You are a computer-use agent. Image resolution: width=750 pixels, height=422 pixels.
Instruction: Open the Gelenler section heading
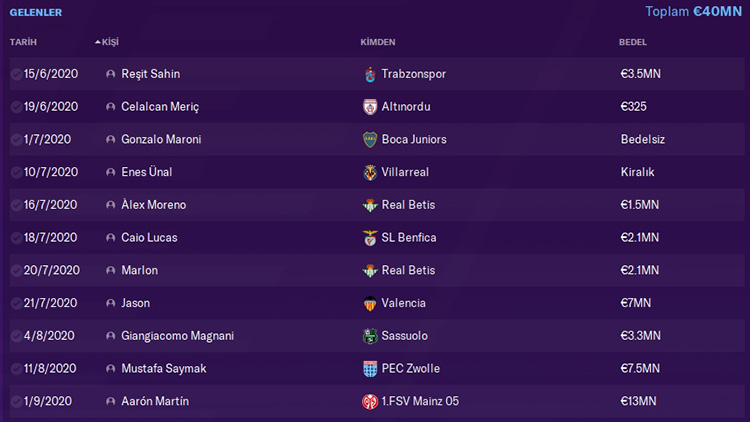(36, 12)
